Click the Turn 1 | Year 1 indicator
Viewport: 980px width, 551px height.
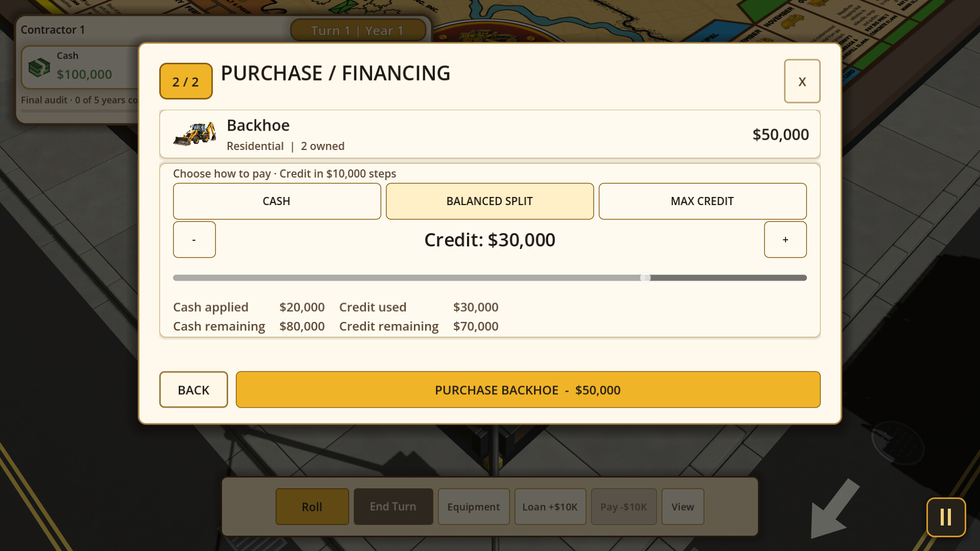pyautogui.click(x=358, y=31)
